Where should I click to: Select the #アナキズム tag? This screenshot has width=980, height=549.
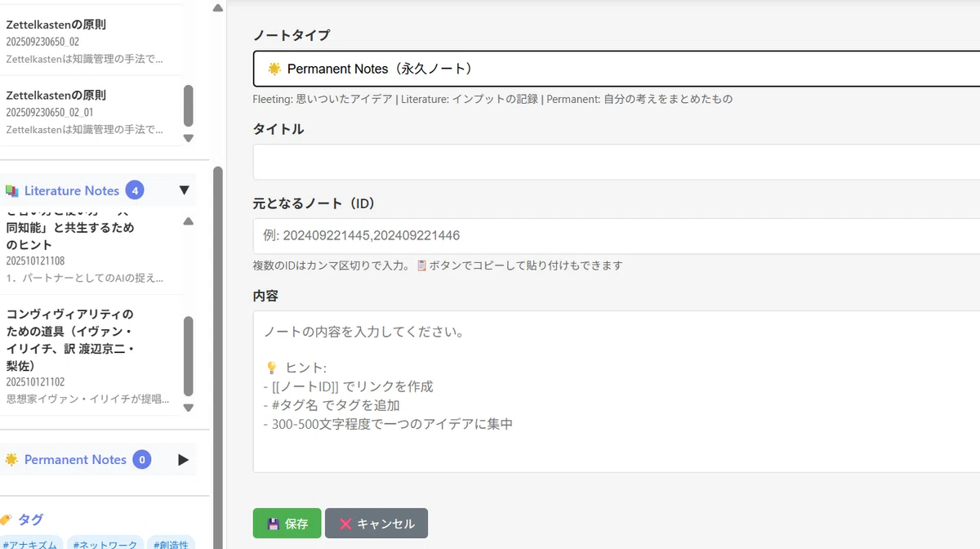pyautogui.click(x=31, y=543)
